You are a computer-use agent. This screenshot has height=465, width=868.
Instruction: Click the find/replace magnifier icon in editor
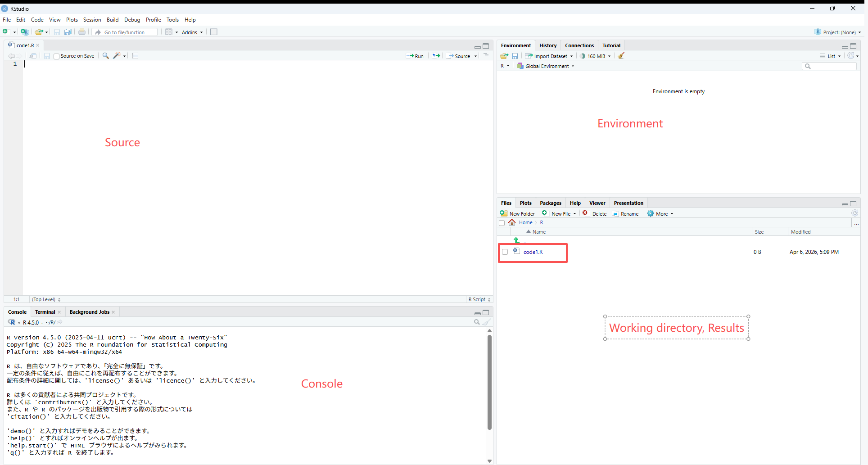(105, 56)
